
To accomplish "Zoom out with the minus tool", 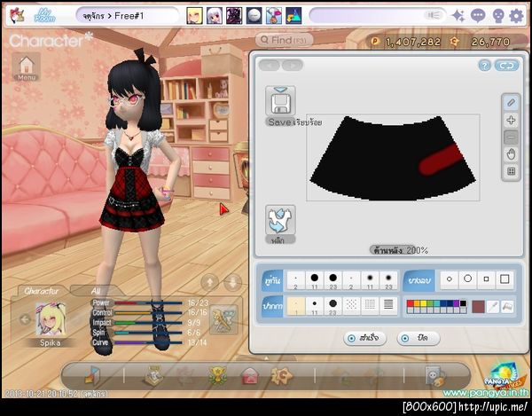I will pos(511,137).
